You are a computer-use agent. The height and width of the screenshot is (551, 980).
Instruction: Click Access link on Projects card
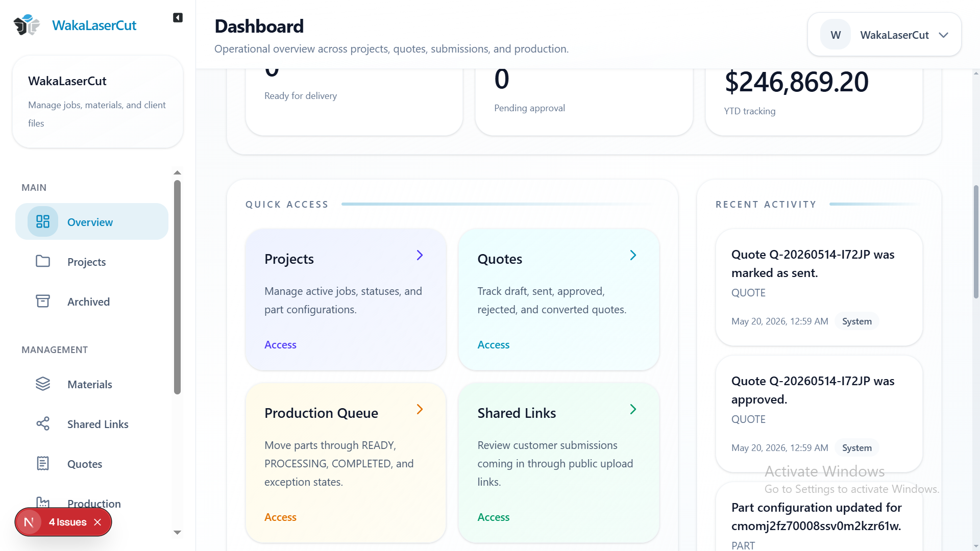coord(280,344)
